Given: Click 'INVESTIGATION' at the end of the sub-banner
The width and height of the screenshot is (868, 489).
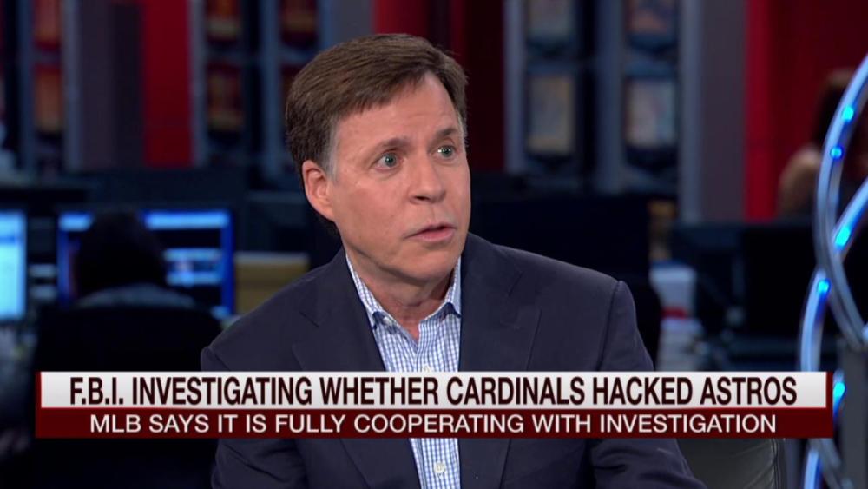Looking at the screenshot, I should point(688,424).
